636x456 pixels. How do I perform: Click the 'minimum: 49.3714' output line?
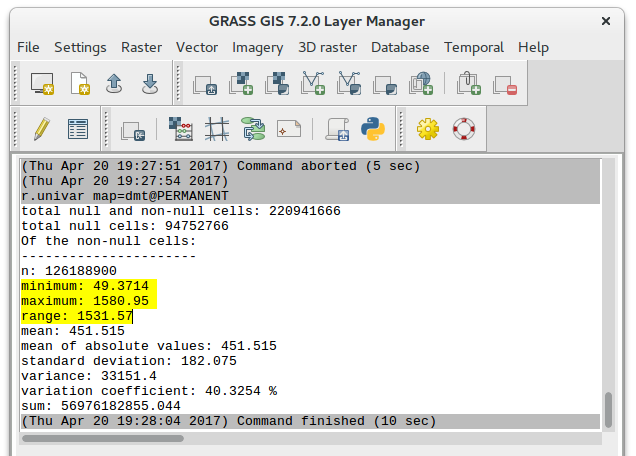(x=85, y=286)
